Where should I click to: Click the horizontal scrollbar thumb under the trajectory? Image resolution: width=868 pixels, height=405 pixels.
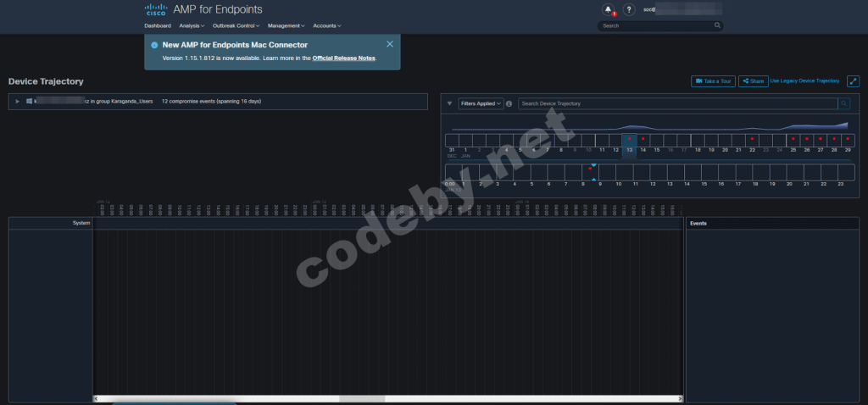pyautogui.click(x=362, y=398)
